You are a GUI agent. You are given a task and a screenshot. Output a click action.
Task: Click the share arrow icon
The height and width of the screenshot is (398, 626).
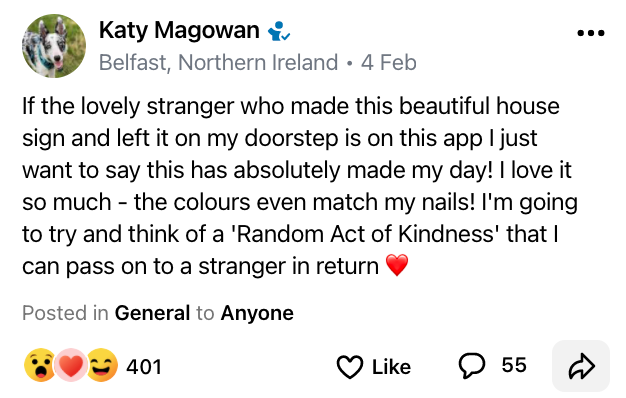[581, 366]
